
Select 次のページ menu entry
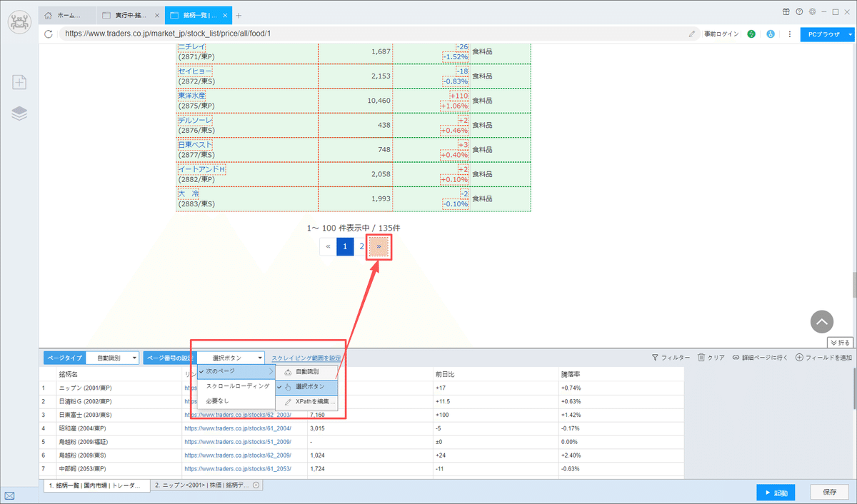click(236, 372)
